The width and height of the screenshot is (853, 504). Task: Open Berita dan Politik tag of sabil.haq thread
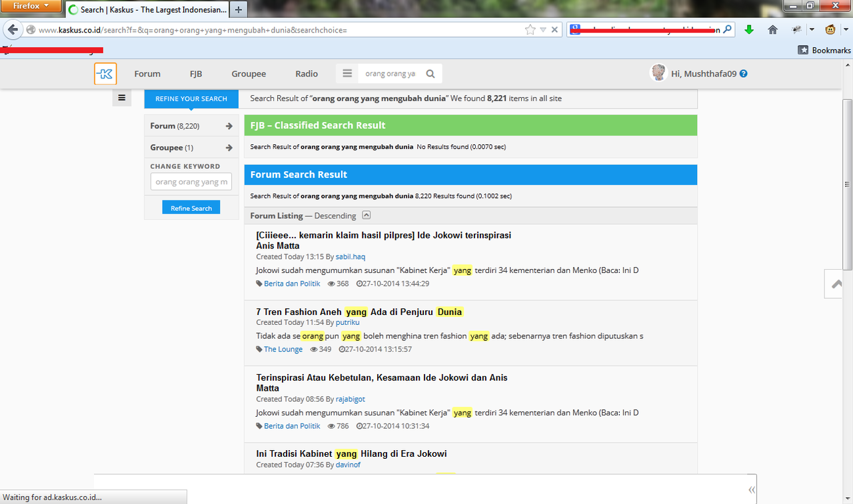click(x=292, y=284)
